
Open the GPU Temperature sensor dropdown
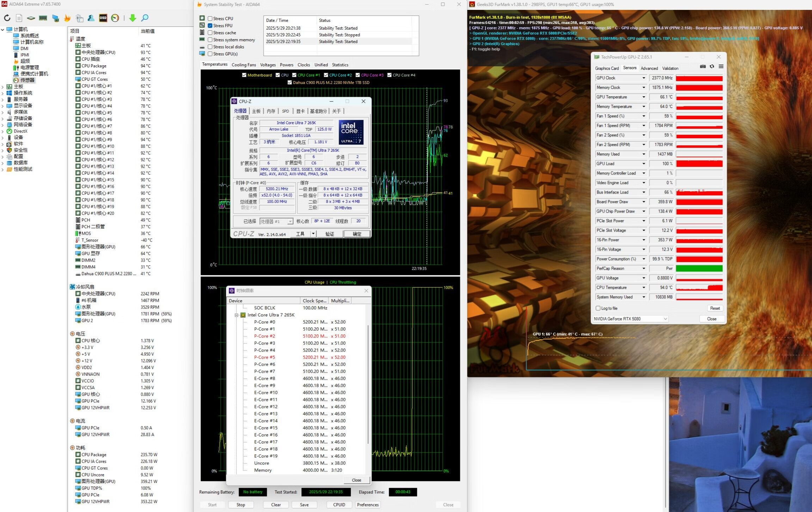coord(644,97)
